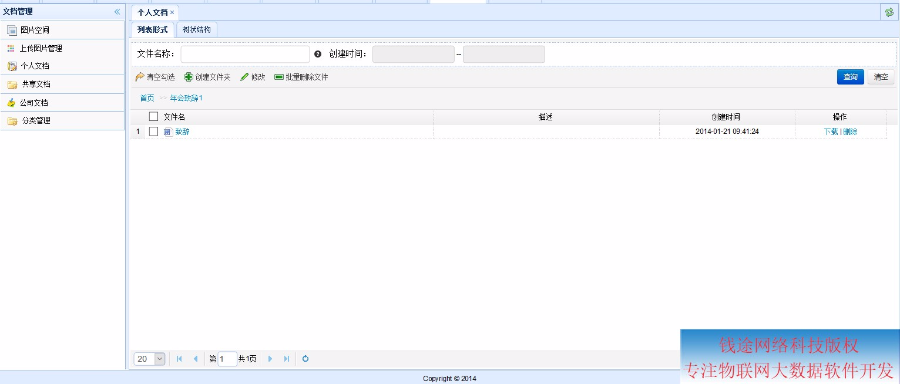Select the 个人文档 tab
The width and height of the screenshot is (900, 384).
153,12
